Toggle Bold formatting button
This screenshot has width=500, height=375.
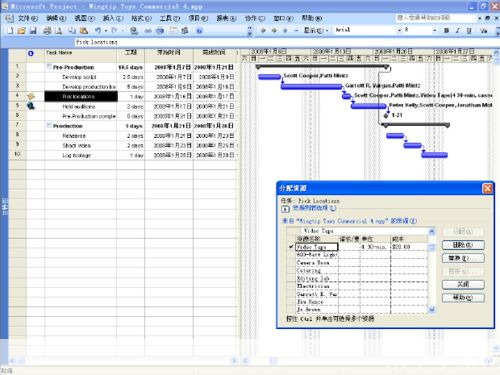coord(446,30)
